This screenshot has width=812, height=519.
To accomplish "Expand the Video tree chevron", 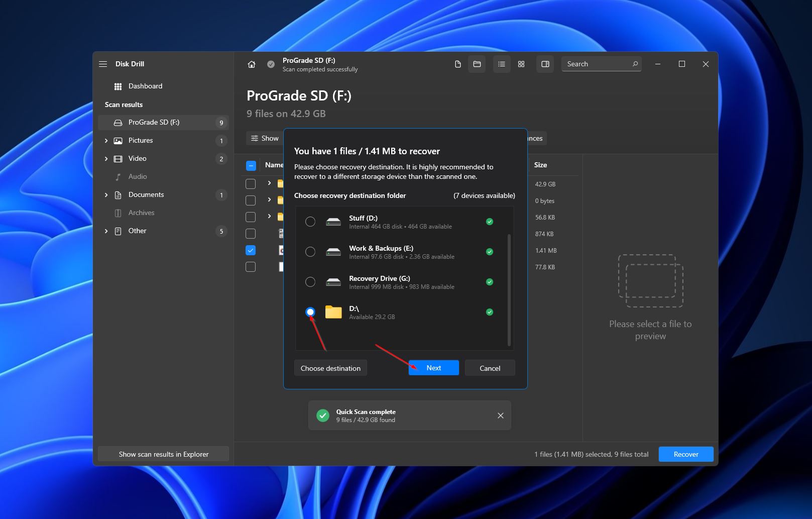I will point(106,159).
